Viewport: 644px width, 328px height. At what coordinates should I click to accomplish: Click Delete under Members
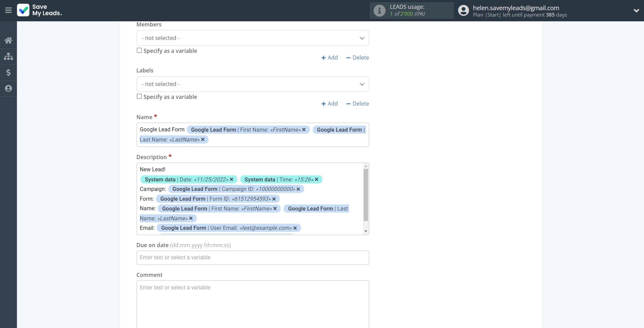358,58
